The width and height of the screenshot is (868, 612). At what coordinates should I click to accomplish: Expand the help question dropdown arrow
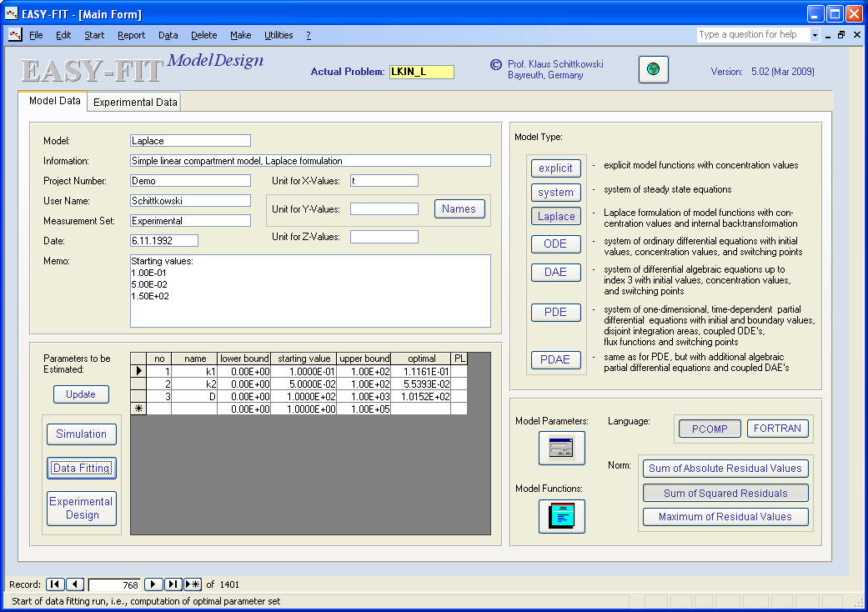point(815,35)
